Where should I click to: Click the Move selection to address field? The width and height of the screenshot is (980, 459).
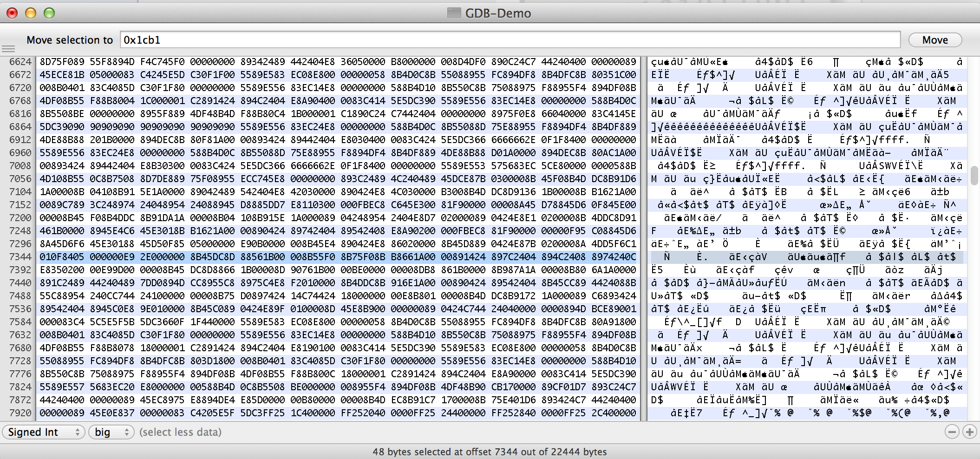[510, 40]
